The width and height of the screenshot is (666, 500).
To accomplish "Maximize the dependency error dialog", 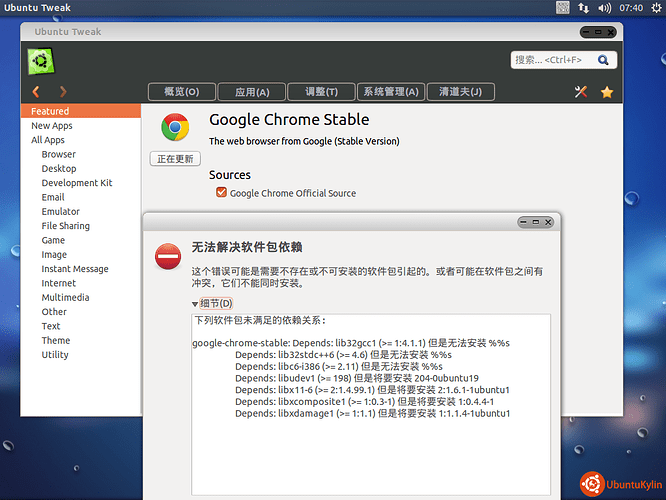I will pos(536,222).
